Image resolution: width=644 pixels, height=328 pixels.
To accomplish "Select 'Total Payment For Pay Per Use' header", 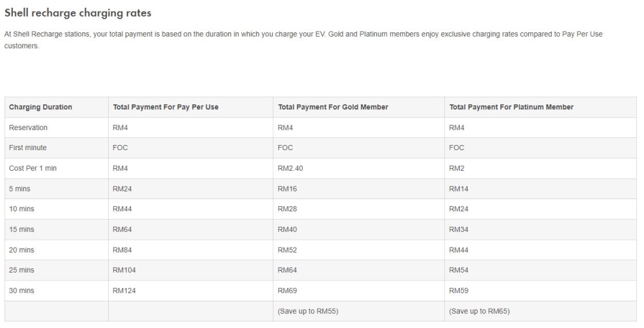I will (x=166, y=107).
